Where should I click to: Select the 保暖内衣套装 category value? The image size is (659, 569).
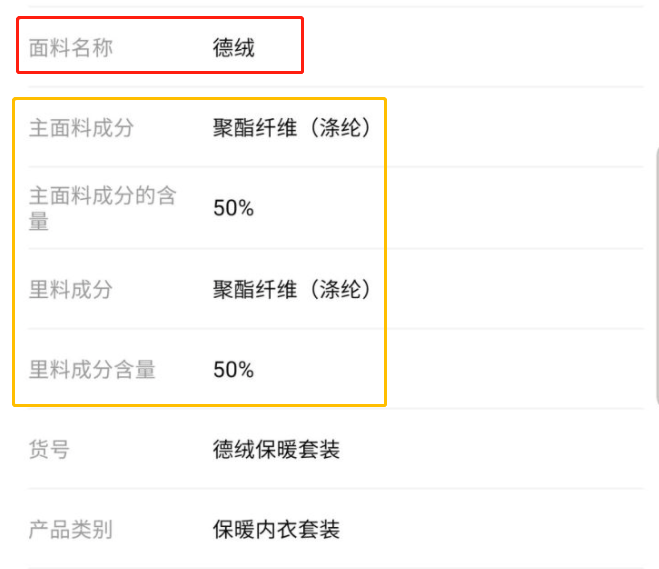point(276,529)
